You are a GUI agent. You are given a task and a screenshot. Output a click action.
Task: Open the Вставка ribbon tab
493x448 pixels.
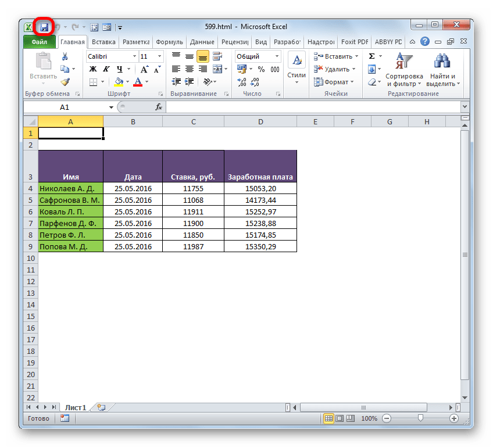[x=103, y=42]
